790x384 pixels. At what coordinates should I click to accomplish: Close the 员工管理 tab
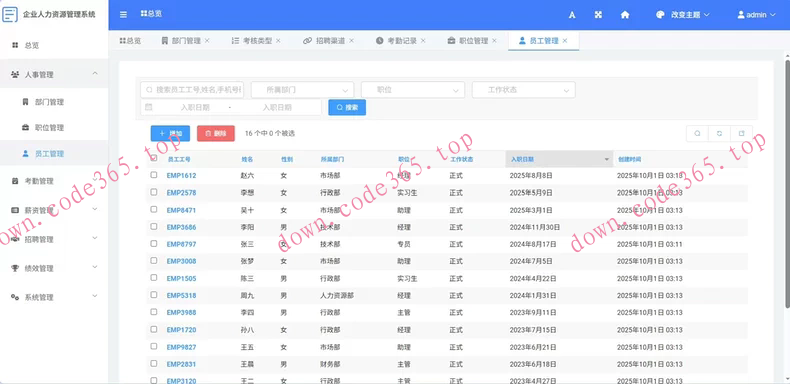click(565, 41)
